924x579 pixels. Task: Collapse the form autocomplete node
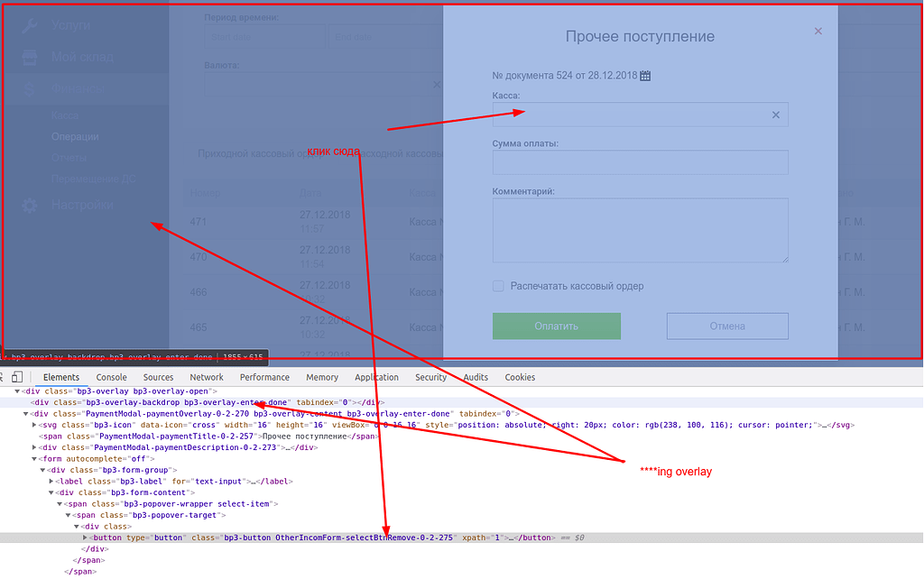click(x=34, y=458)
